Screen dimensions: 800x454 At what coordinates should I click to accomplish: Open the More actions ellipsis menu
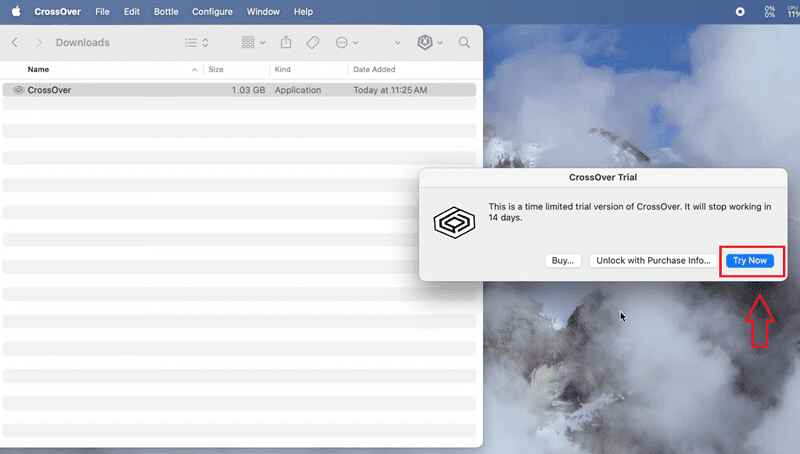pyautogui.click(x=347, y=42)
